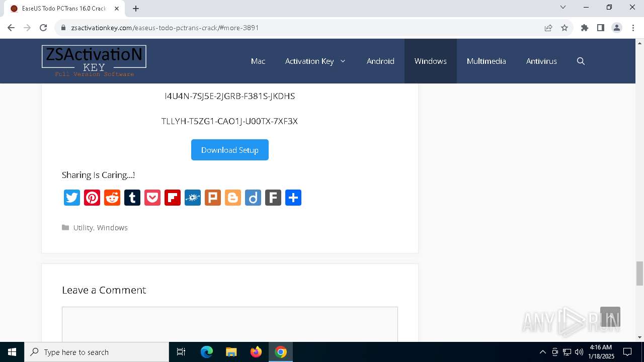Open File Explorer from the taskbar
Image resolution: width=644 pixels, height=362 pixels.
[231, 352]
